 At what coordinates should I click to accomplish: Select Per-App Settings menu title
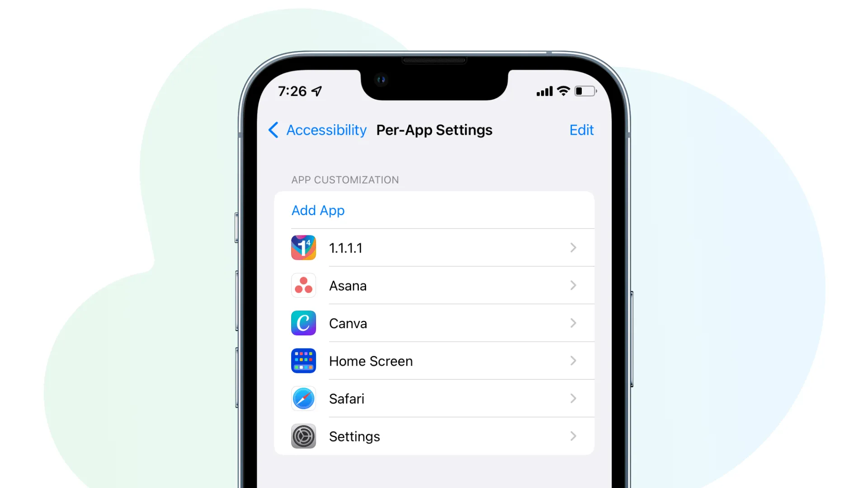point(433,129)
